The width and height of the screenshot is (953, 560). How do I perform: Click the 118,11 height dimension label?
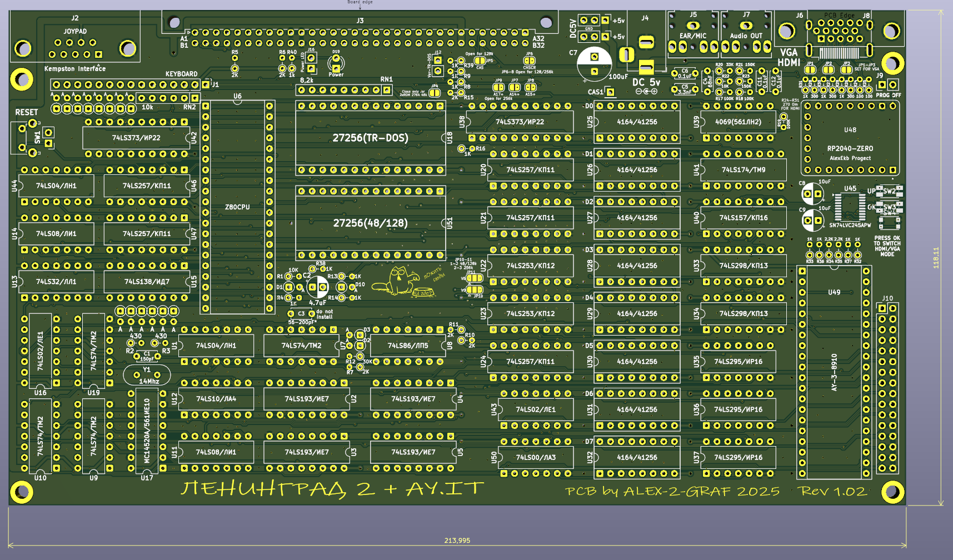(x=936, y=258)
